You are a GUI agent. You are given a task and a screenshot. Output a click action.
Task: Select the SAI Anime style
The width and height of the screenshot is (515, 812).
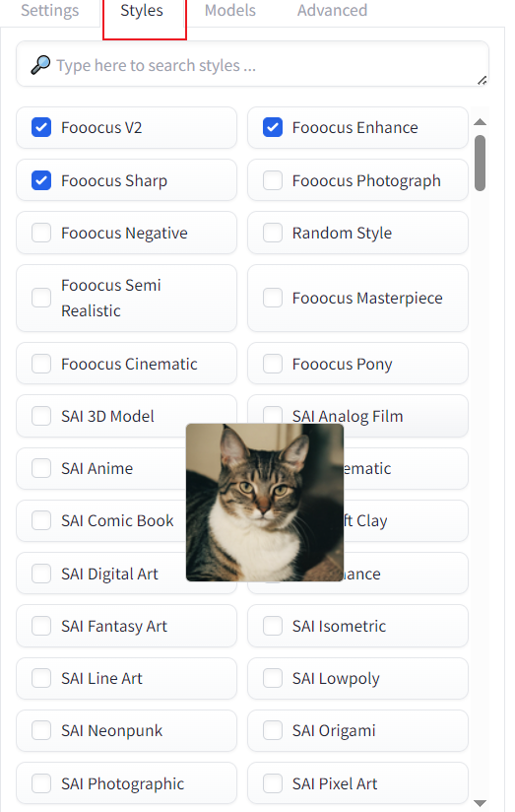point(41,468)
